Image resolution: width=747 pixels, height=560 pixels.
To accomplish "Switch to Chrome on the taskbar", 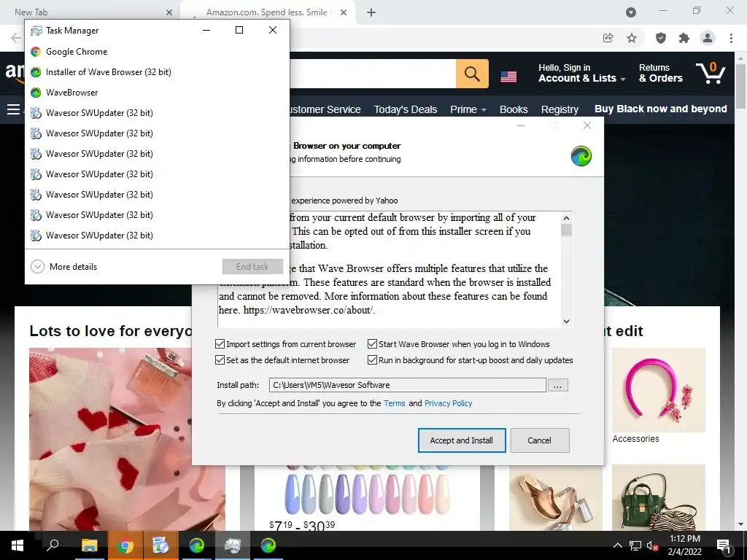I will [125, 545].
